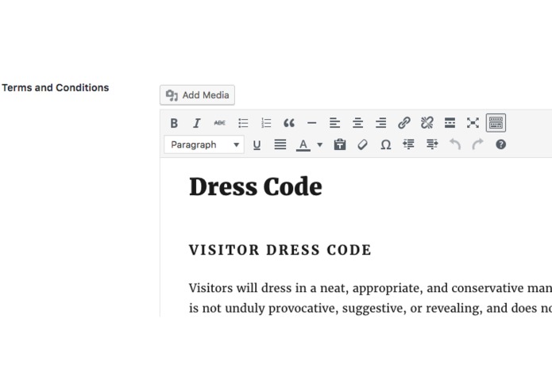This screenshot has height=392, width=552.
Task: Click the Terms and Conditions label
Action: 56,87
